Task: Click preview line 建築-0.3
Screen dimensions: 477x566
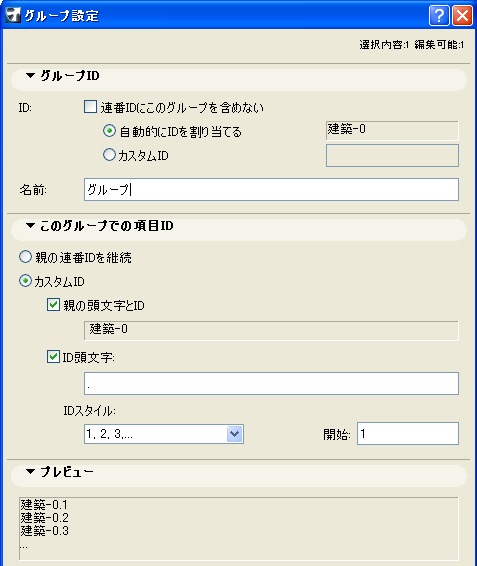Action: [44, 531]
